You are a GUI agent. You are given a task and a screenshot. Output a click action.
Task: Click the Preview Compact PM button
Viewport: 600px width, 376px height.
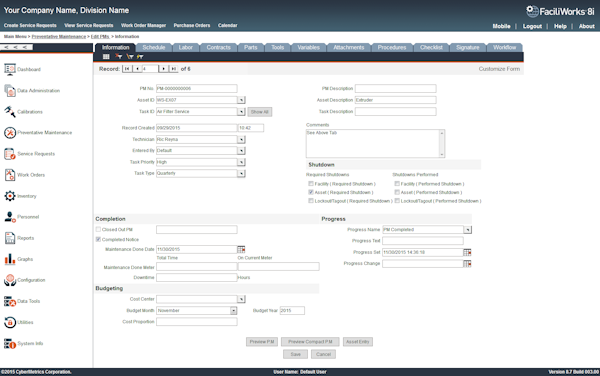click(x=310, y=342)
